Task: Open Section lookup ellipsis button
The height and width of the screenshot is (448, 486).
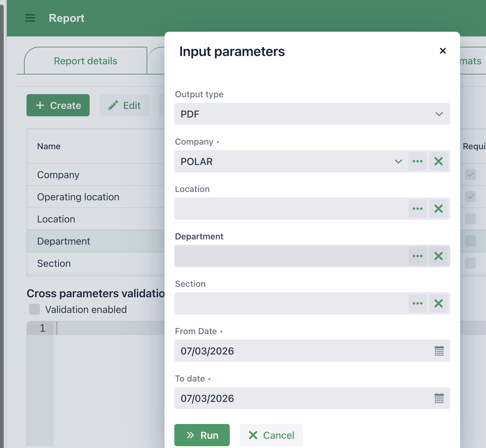Action: pos(417,303)
